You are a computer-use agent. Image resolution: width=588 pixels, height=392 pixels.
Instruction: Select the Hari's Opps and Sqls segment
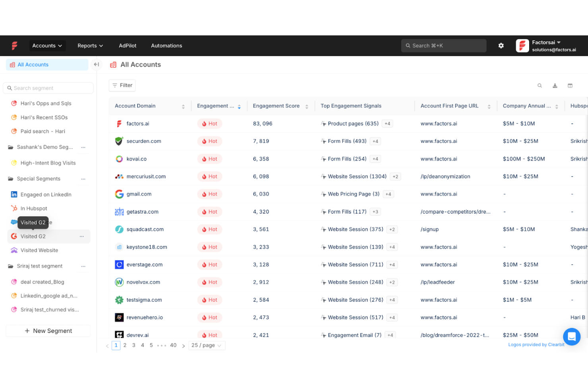46,103
